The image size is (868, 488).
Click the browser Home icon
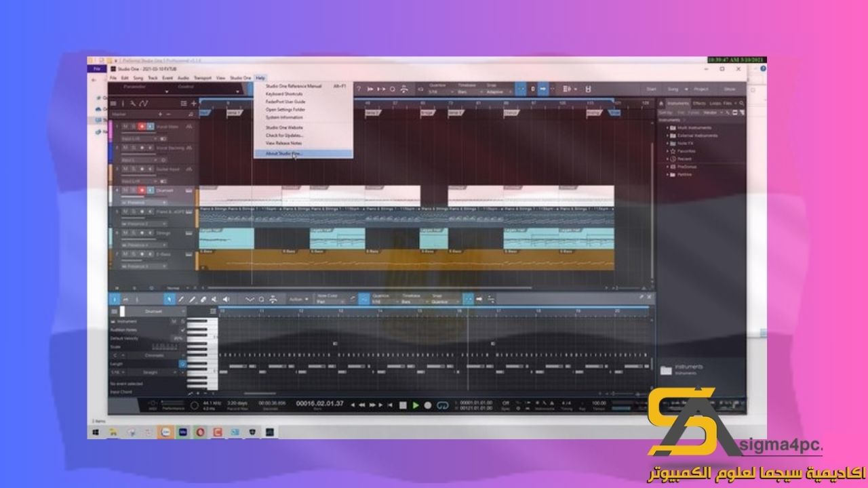[662, 103]
